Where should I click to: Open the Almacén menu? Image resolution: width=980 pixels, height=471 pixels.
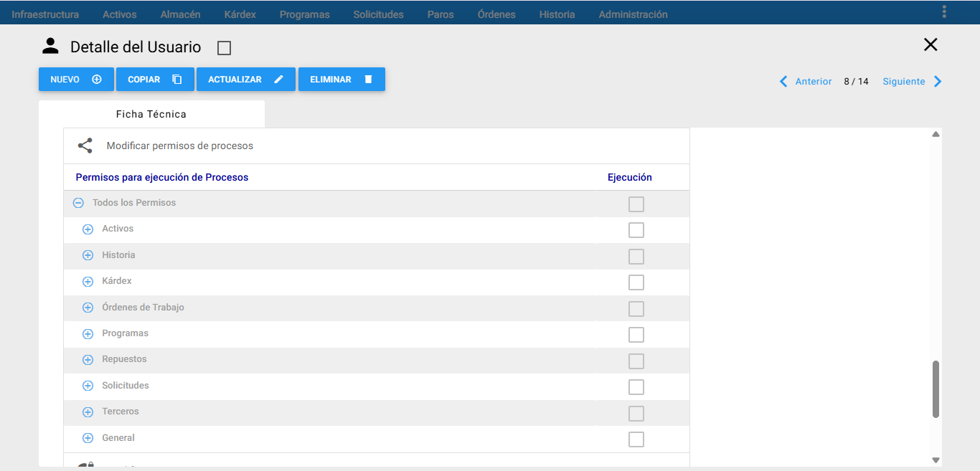click(181, 14)
